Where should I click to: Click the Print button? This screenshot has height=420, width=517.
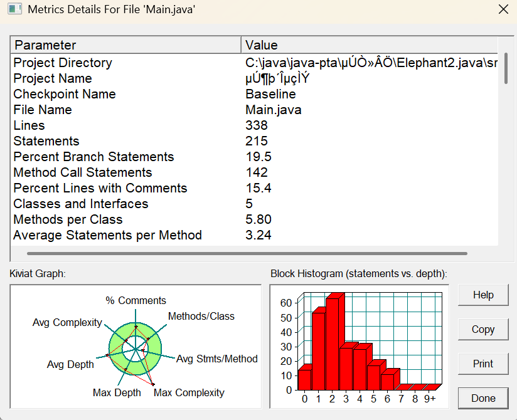coord(482,364)
